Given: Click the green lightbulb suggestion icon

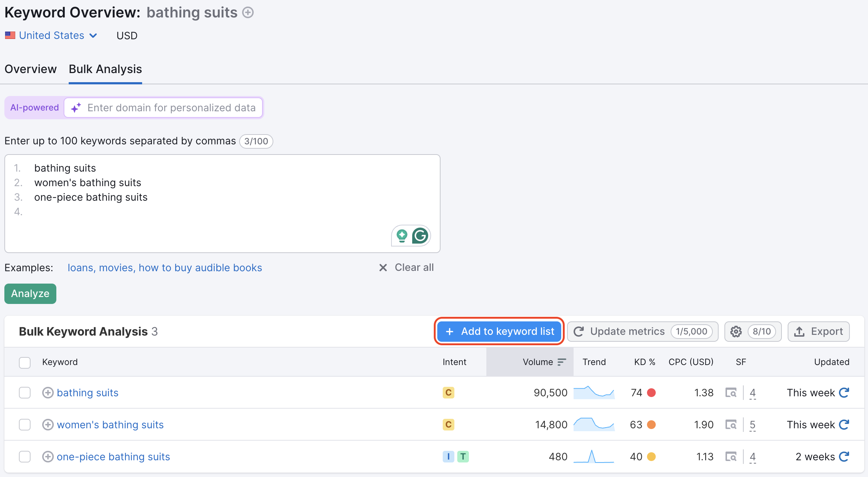Looking at the screenshot, I should tap(402, 236).
